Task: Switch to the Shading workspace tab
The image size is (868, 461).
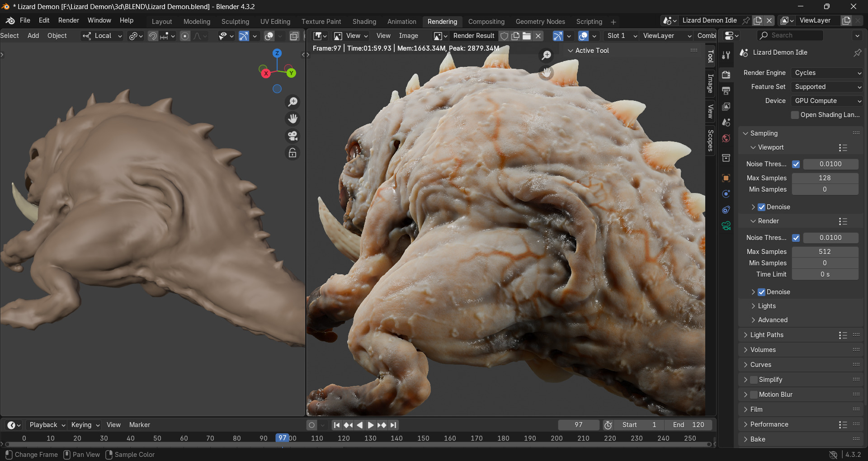Action: pyautogui.click(x=364, y=22)
